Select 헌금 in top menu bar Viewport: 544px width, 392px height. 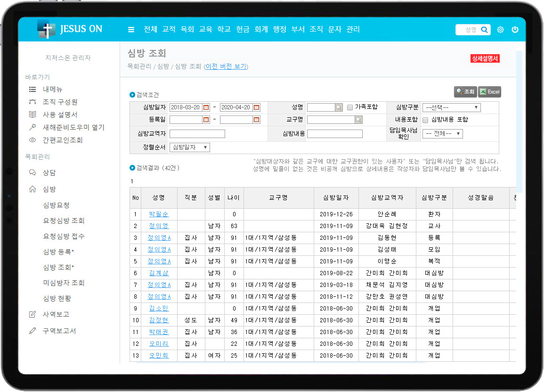[243, 29]
